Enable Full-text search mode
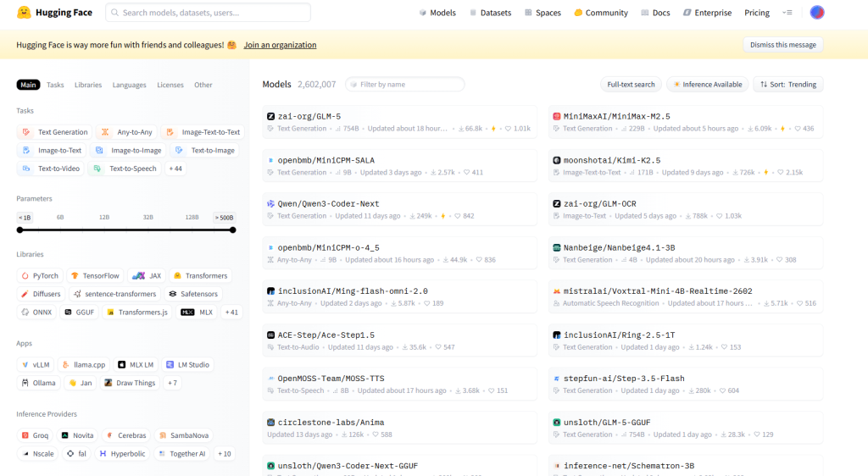This screenshot has width=868, height=476. [632, 85]
